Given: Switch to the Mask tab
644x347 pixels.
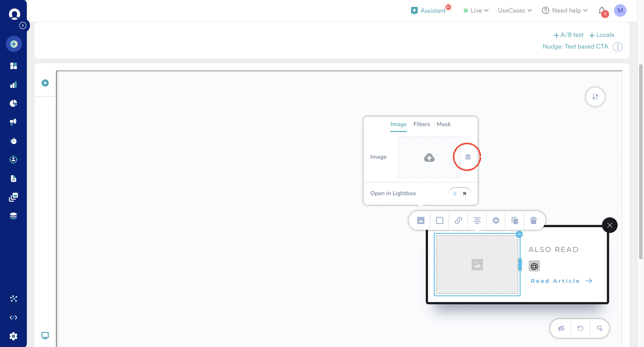Looking at the screenshot, I should pos(443,124).
